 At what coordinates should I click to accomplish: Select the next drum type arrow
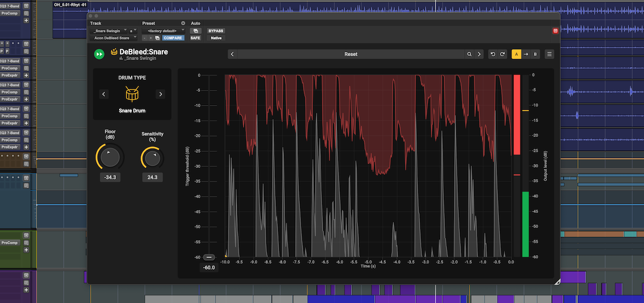tap(160, 94)
